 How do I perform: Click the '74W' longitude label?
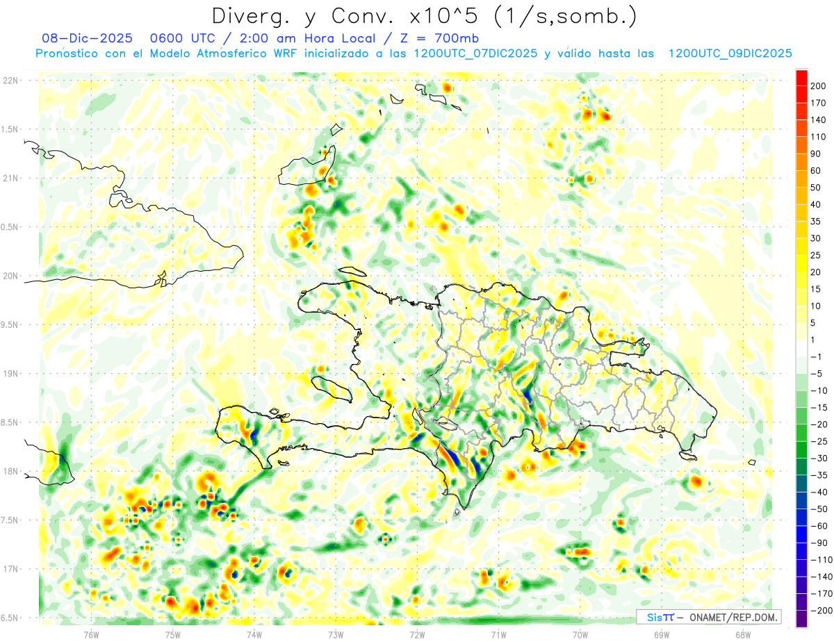254,634
